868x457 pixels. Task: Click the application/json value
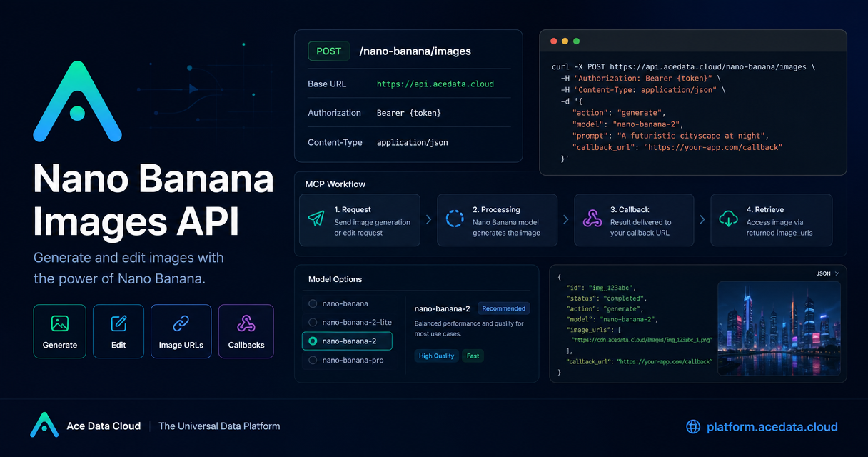(x=413, y=142)
